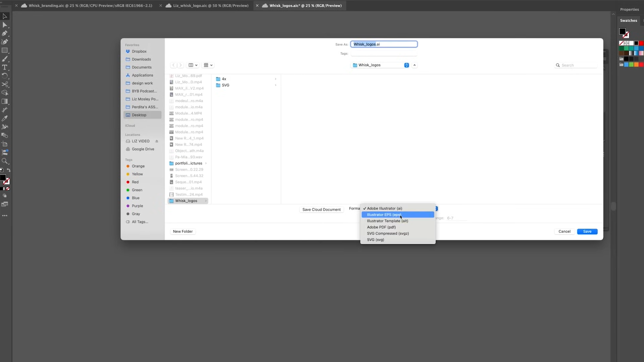The height and width of the screenshot is (362, 644).
Task: Select the Selection tool in the toolbar
Action: tap(5, 16)
